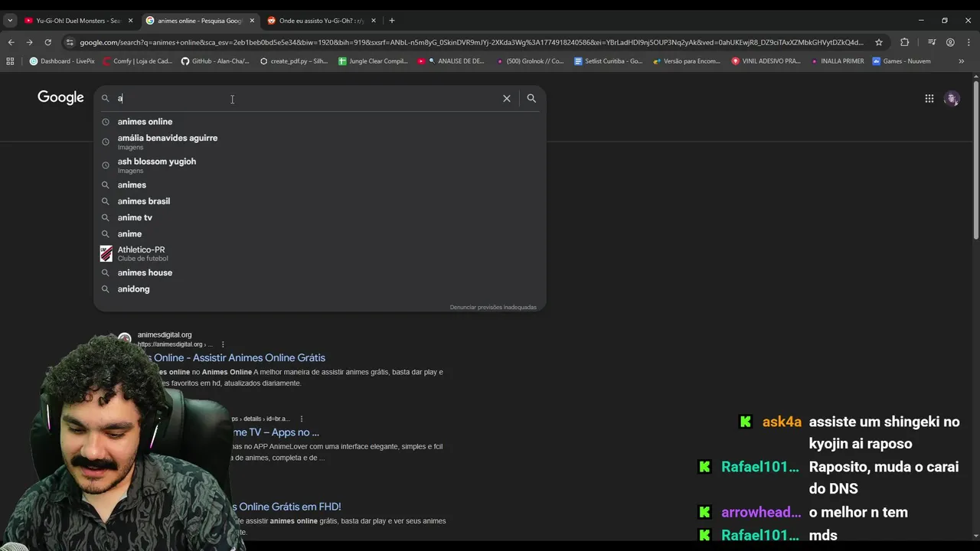Open the (500) Grolnok bookmark

tap(530, 61)
